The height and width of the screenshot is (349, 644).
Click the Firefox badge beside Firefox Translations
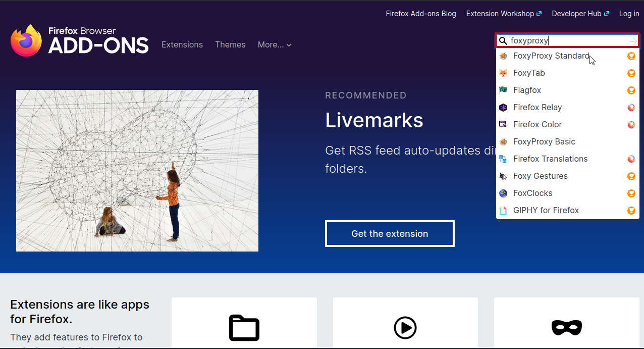coord(631,159)
